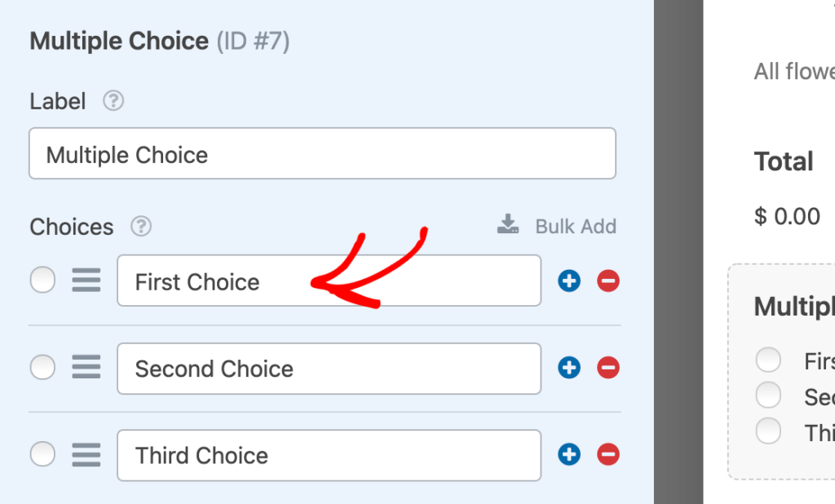Open the Bulk Add choices panel
This screenshot has height=504, width=835.
(x=575, y=226)
